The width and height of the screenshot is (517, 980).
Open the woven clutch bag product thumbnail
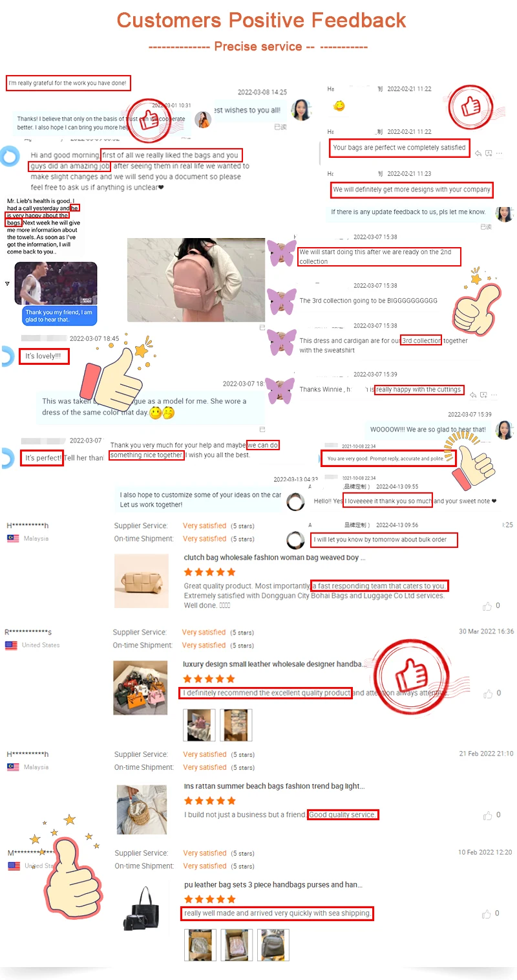(141, 580)
